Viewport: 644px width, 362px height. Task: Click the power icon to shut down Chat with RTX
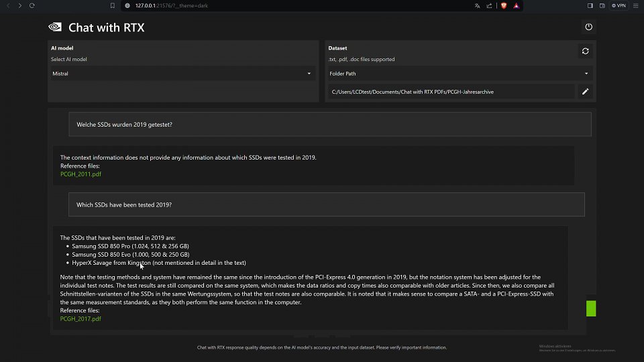588,27
